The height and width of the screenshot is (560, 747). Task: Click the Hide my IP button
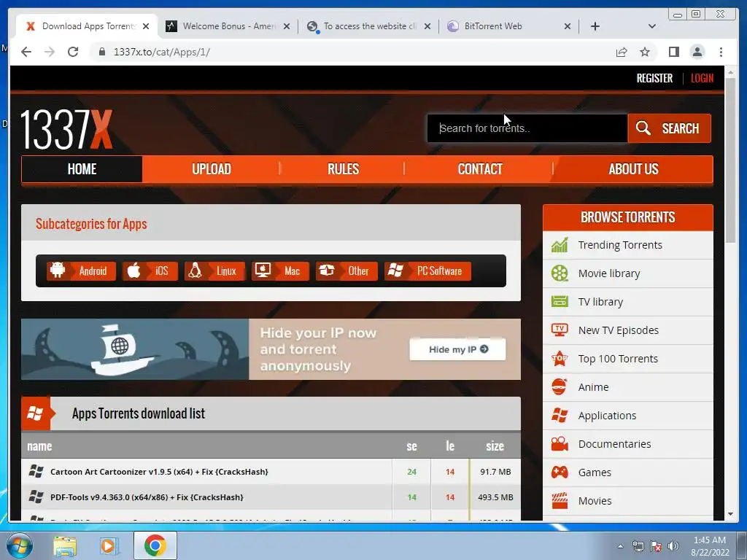point(457,349)
